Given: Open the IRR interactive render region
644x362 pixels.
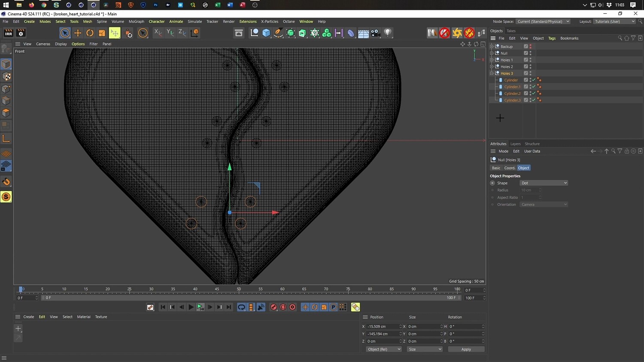Looking at the screenshot, I should pyautogui.click(x=8, y=33).
